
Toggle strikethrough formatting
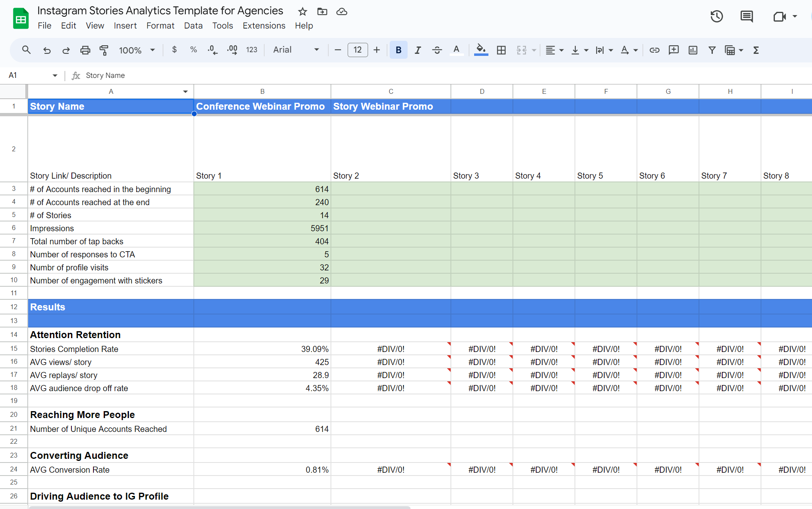pos(437,50)
